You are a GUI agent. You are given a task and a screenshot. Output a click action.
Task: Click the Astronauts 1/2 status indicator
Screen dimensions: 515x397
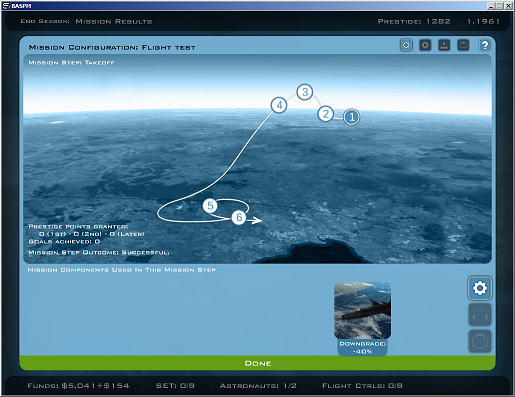click(x=258, y=386)
